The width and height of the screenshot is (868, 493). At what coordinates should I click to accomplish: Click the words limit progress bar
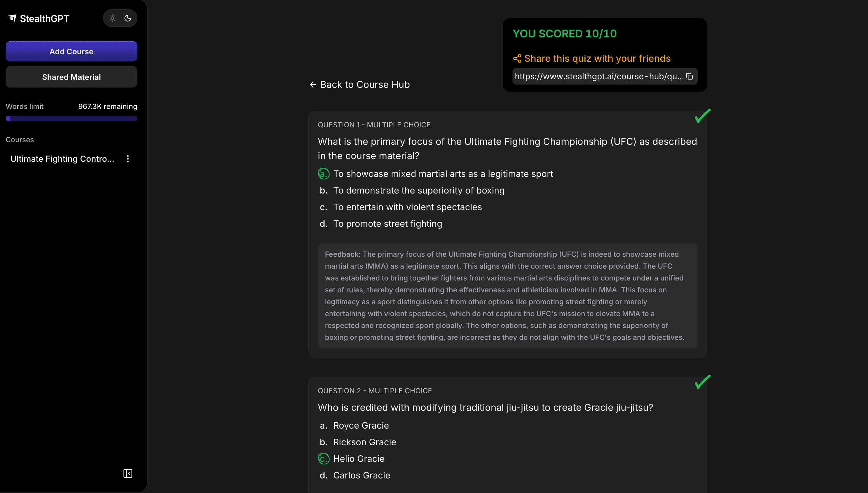point(72,118)
